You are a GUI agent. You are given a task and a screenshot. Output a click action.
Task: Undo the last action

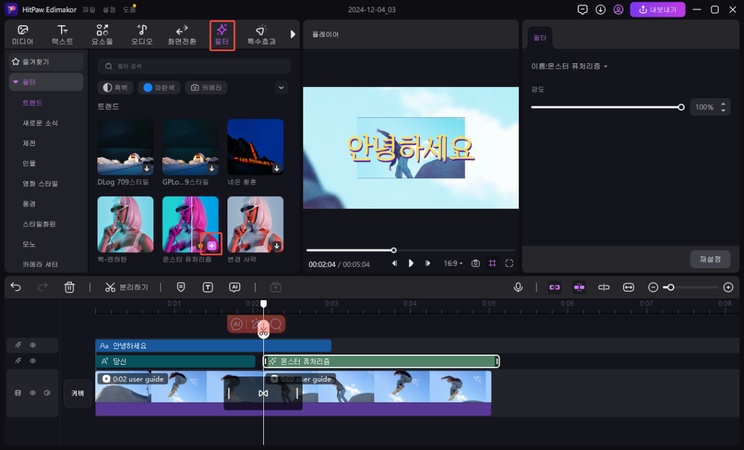coord(16,287)
